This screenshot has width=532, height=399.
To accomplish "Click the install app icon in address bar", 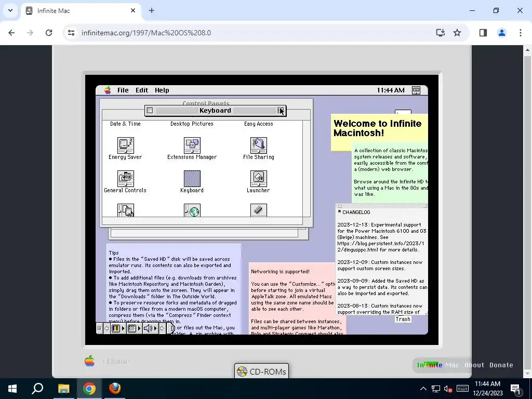I will 441,33.
